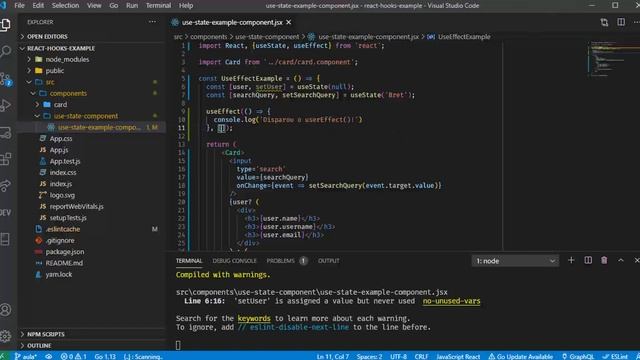
Task: Click the UTF-8 encoding selector
Action: (398, 356)
